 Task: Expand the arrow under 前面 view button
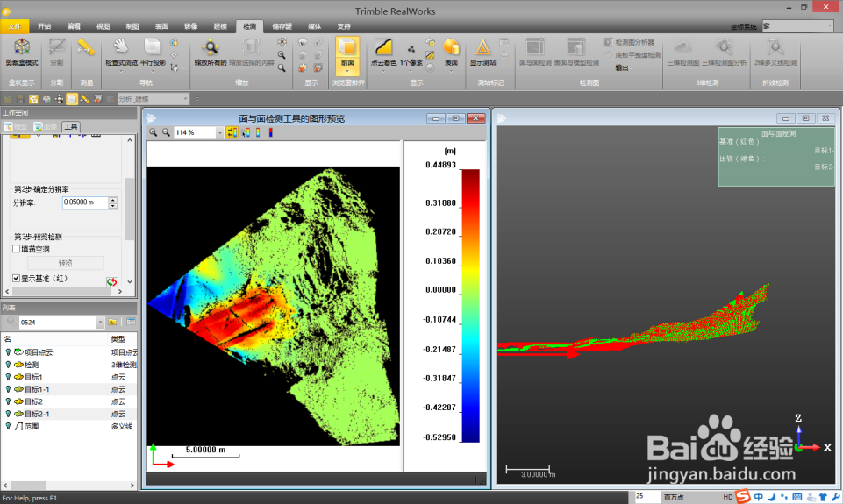[347, 72]
